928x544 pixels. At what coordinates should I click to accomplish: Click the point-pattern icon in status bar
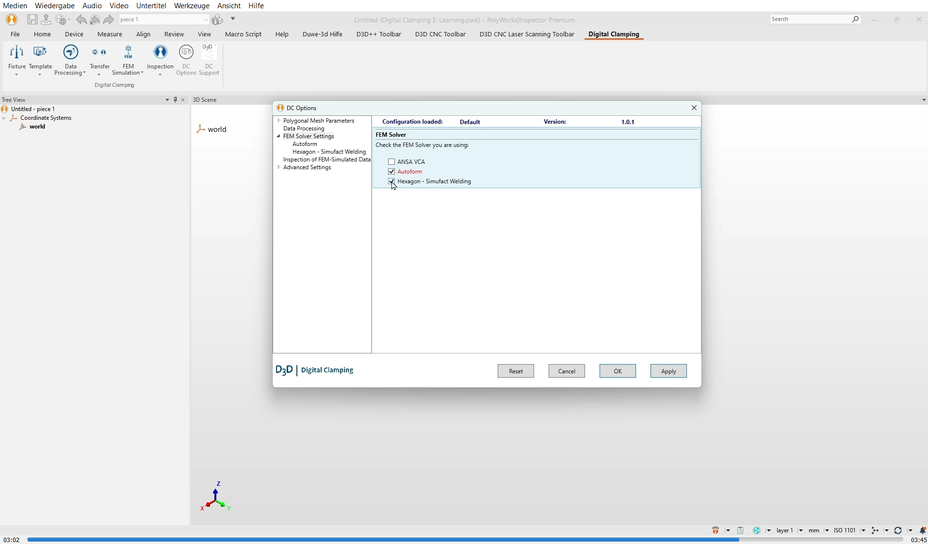pyautogui.click(x=875, y=530)
